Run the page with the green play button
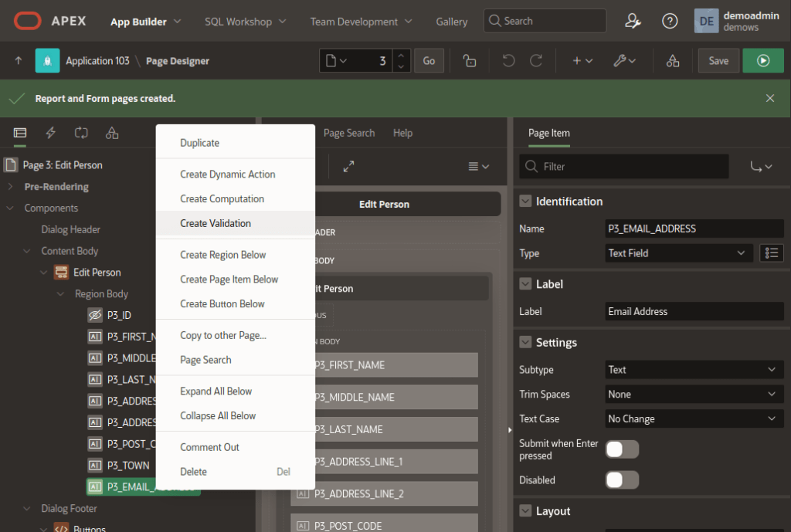The image size is (791, 532). coord(763,60)
